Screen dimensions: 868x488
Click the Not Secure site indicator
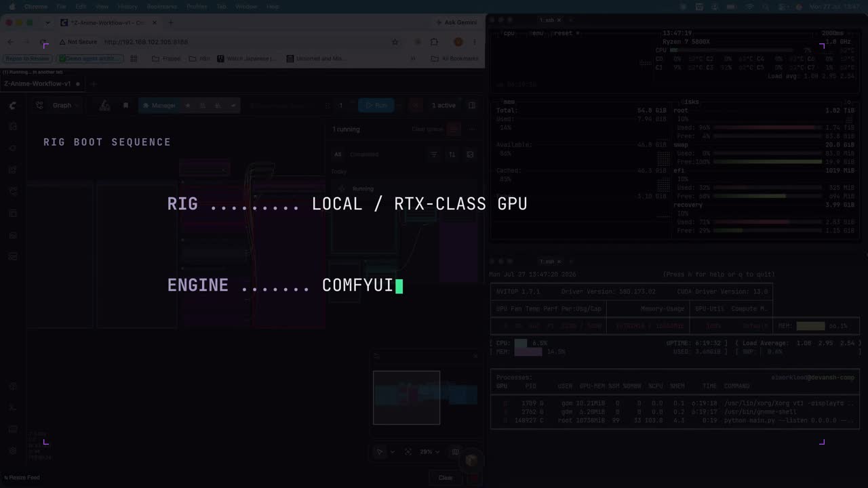pyautogui.click(x=78, y=42)
